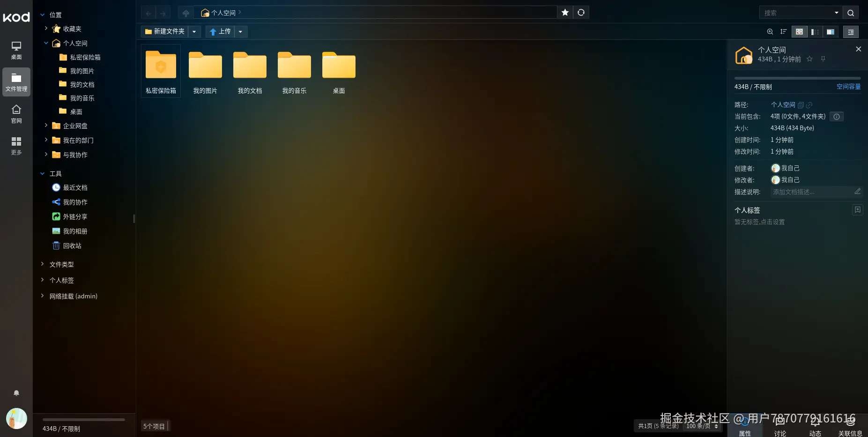Click the refresh icon beside address bar

(581, 13)
